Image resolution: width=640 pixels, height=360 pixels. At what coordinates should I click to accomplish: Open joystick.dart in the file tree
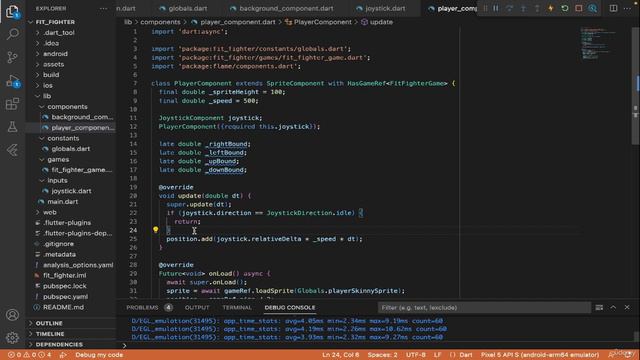click(71, 191)
